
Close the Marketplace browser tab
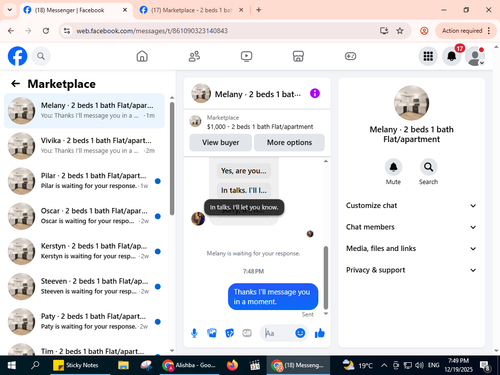(241, 10)
